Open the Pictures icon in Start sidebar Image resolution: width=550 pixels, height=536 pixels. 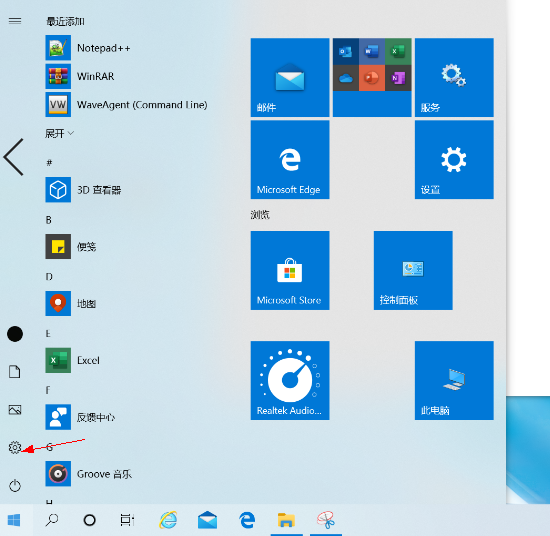(15, 409)
